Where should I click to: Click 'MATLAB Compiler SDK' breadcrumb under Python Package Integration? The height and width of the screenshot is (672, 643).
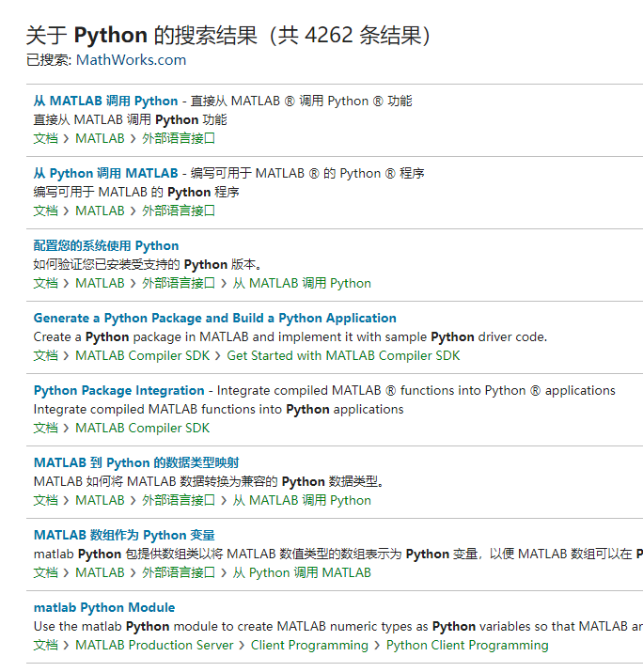pos(142,428)
